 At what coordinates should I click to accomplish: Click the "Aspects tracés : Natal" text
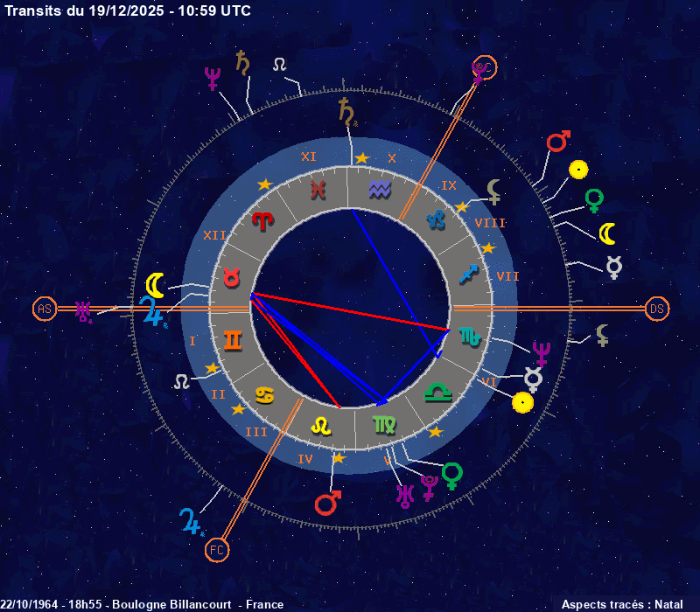pyautogui.click(x=622, y=604)
